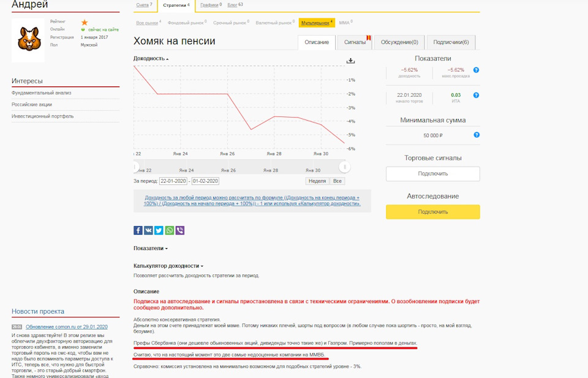This screenshot has width=588, height=378.
Task: Click Подключить under Торговые сигналы
Action: [x=433, y=174]
